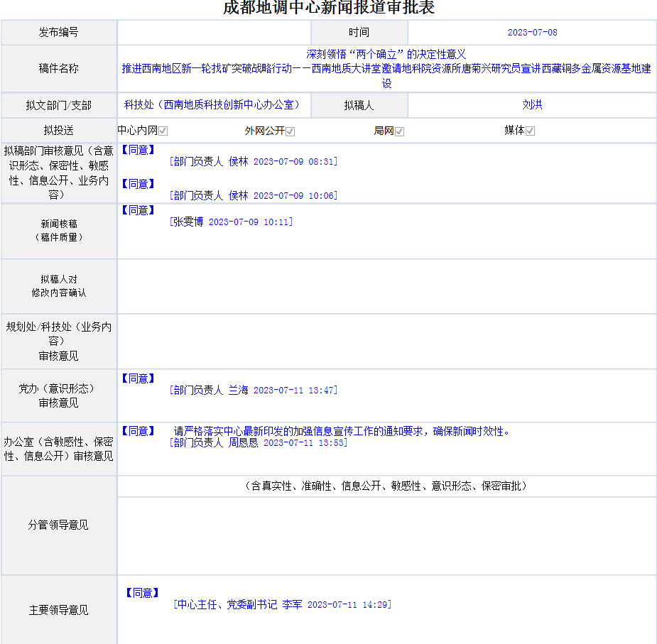Click the signature 侯林 2023-07-09 10:06

pos(253,195)
